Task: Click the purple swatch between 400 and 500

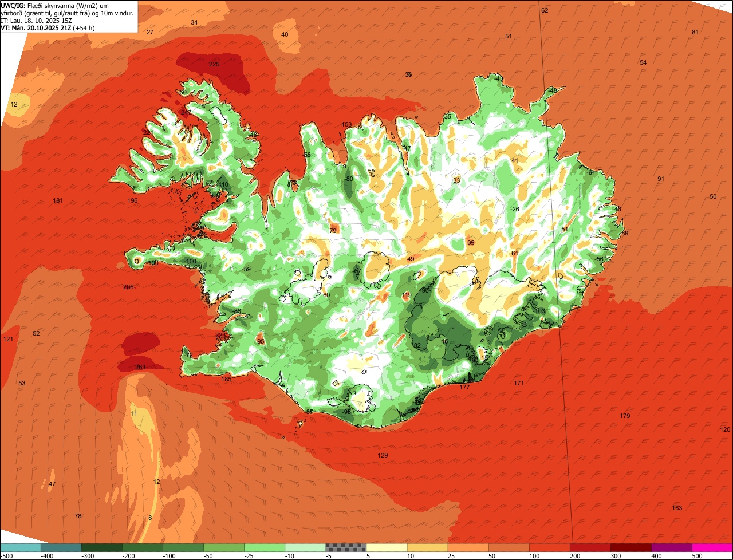Action: 672,547
